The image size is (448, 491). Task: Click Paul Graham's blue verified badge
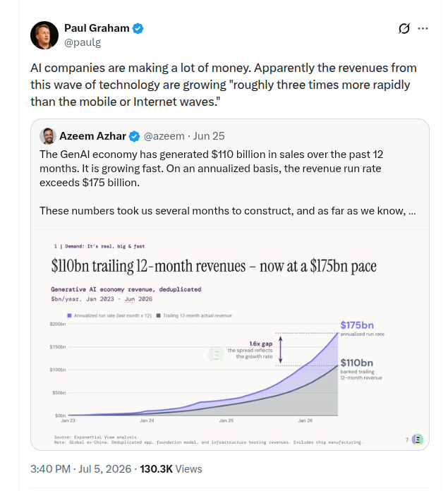pyautogui.click(x=138, y=28)
